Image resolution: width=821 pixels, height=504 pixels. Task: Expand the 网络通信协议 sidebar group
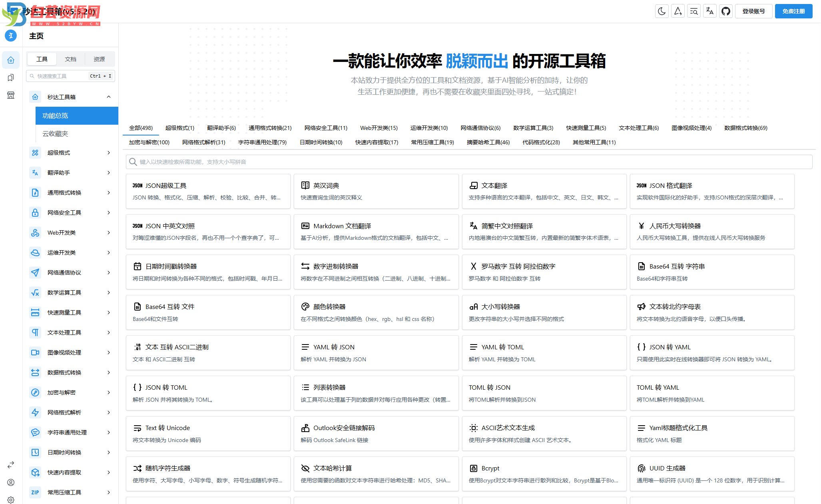pyautogui.click(x=70, y=273)
